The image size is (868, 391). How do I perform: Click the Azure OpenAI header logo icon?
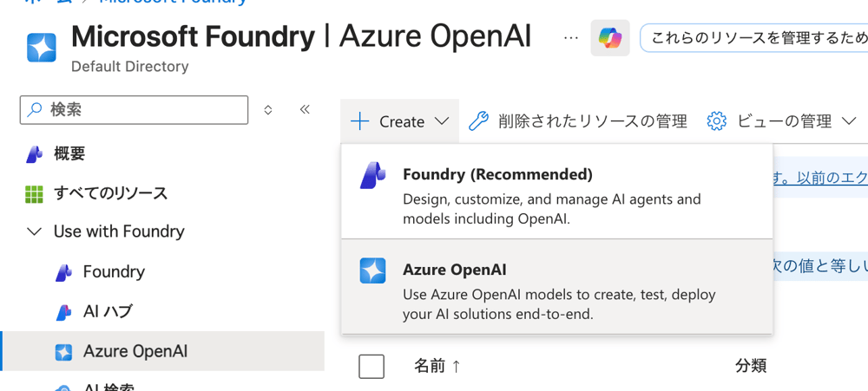41,47
